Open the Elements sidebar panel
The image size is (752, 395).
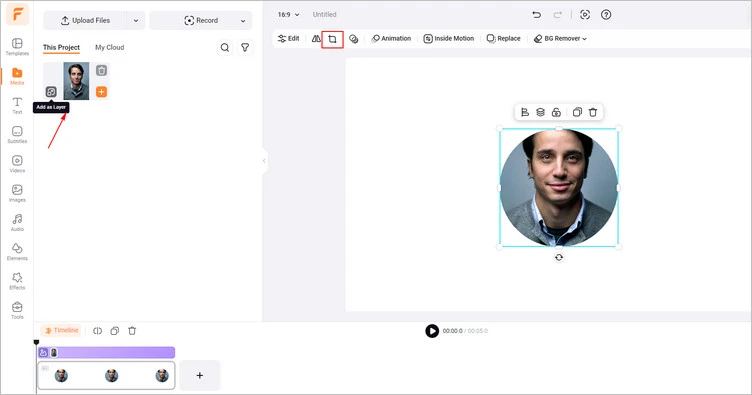(x=17, y=252)
